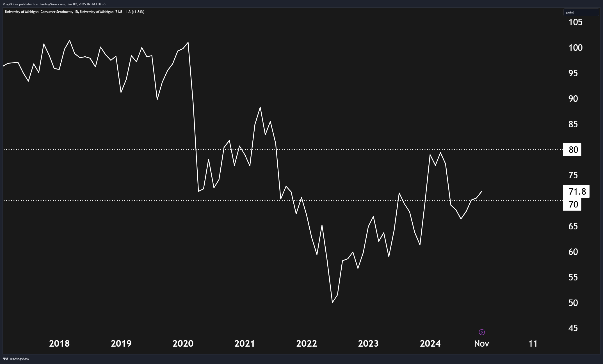Click the purple lightning event icon
Viewport: 603px width, 364px height.
click(x=482, y=332)
